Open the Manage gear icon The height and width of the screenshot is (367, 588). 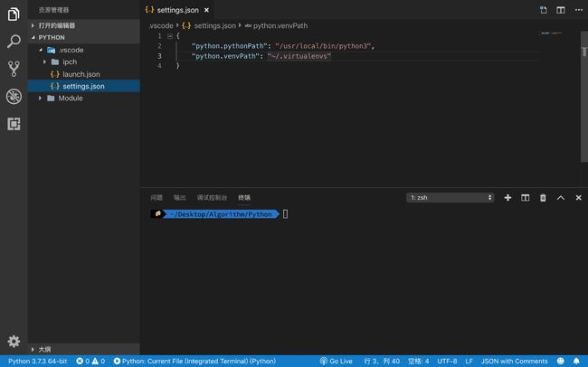[14, 341]
